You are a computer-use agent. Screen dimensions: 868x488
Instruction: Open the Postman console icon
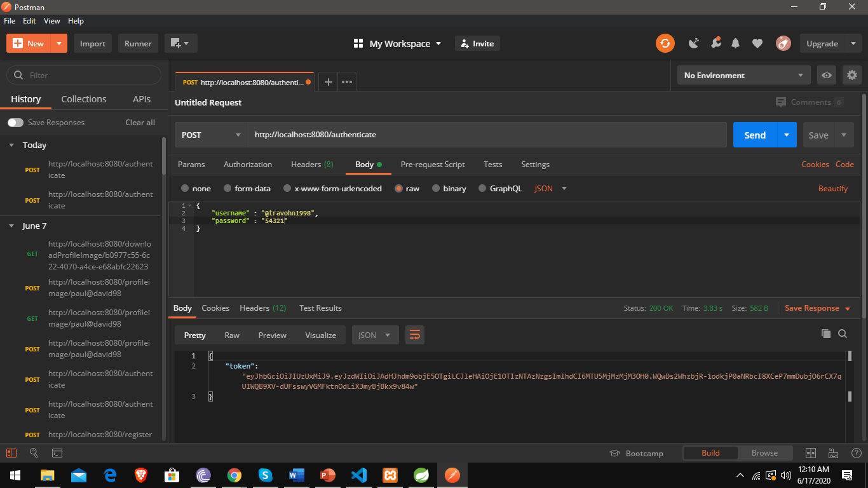coord(57,453)
